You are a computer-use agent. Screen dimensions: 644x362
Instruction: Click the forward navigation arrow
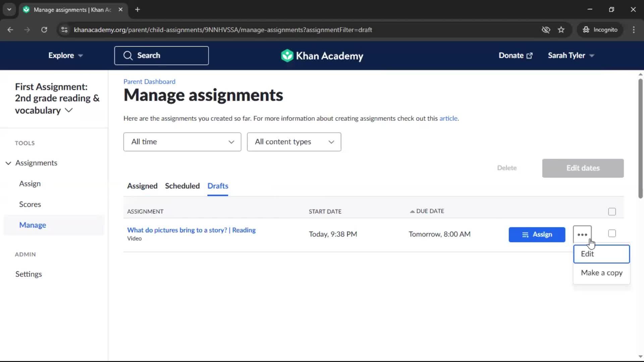[x=27, y=29]
